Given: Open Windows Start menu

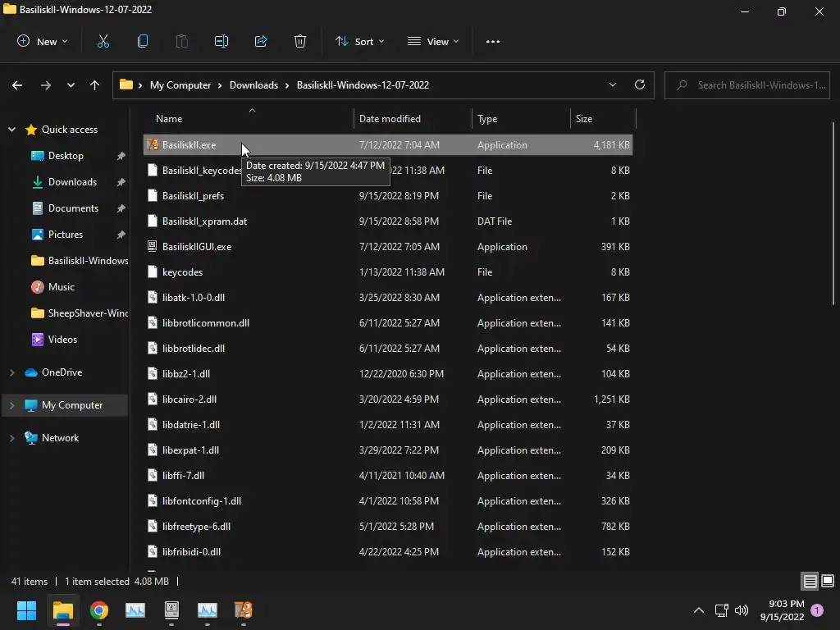Looking at the screenshot, I should pos(26,610).
